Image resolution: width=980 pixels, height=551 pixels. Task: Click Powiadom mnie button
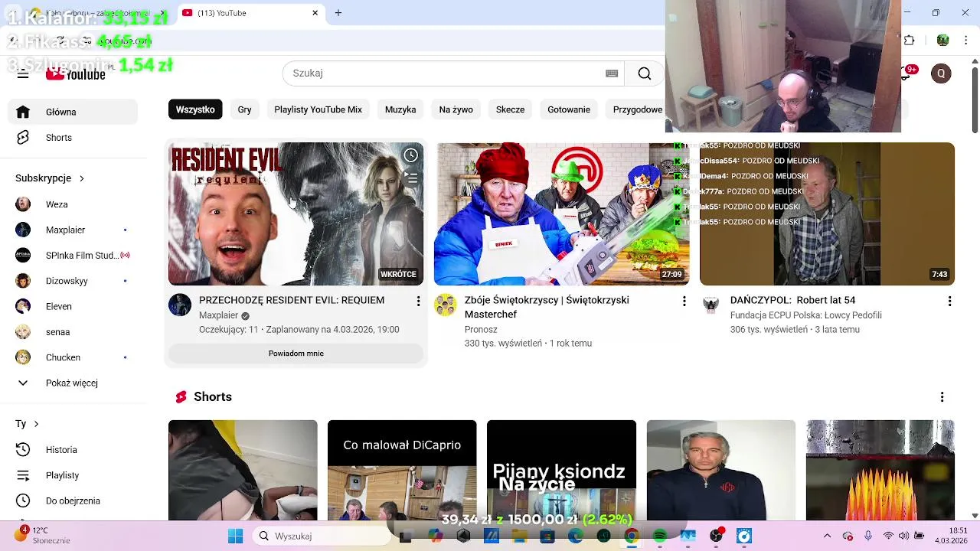296,354
